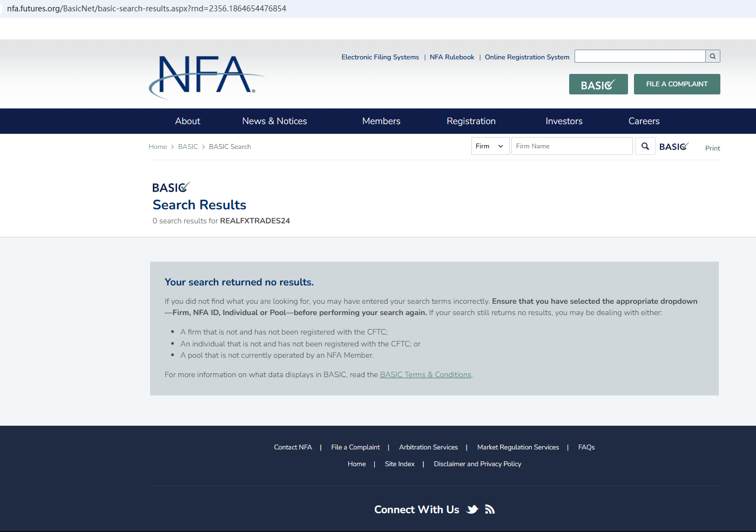Open Arbitration Services footer link
The image size is (756, 532).
428,447
